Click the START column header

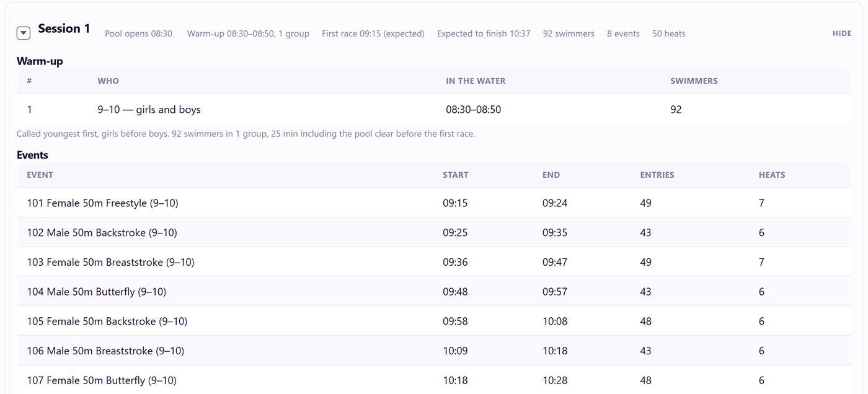[455, 175]
